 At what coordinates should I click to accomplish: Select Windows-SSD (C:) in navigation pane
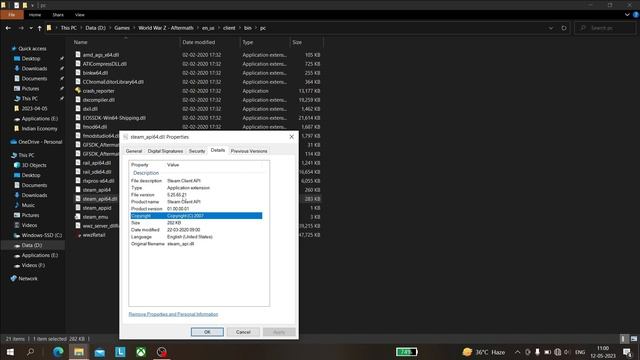[x=37, y=235]
